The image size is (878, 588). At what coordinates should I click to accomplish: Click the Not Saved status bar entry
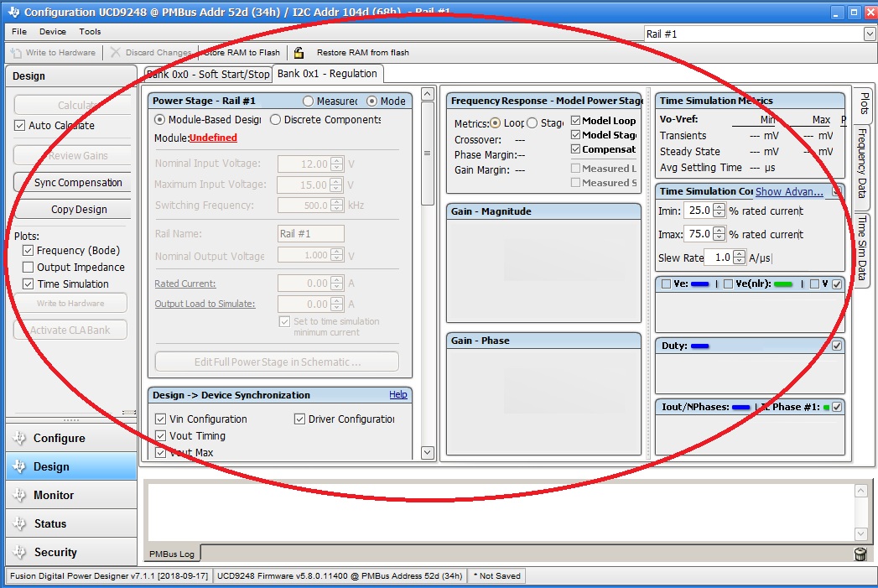(x=497, y=575)
